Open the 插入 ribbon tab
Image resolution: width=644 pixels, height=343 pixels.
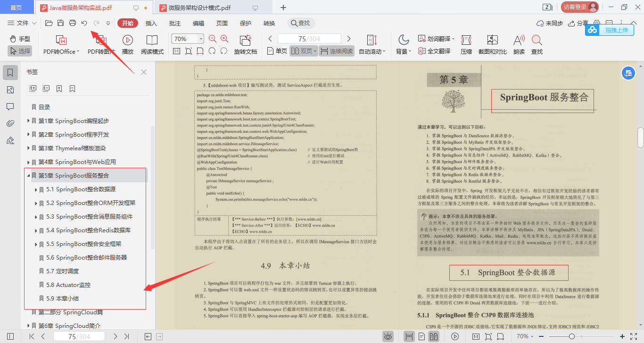[x=151, y=23]
